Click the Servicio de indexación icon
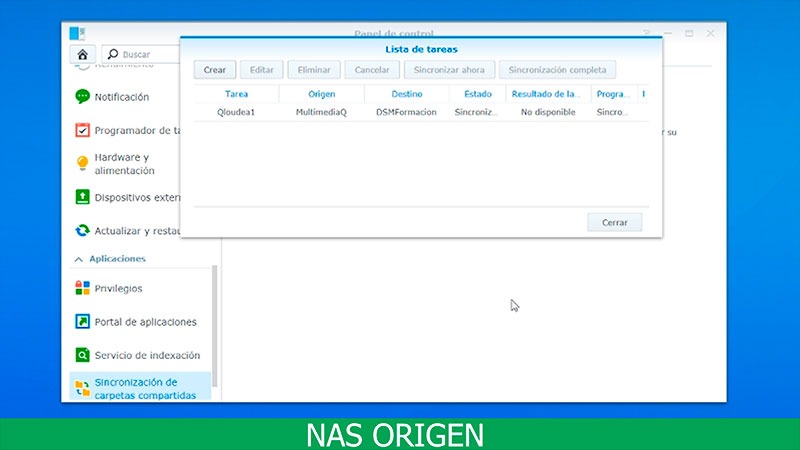Viewport: 800px width, 450px height. [x=82, y=355]
